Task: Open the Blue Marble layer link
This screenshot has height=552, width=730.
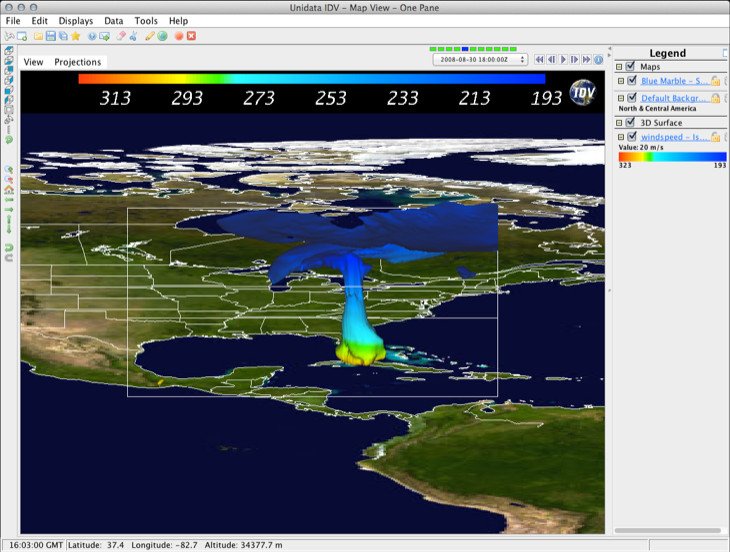Action: pos(675,81)
